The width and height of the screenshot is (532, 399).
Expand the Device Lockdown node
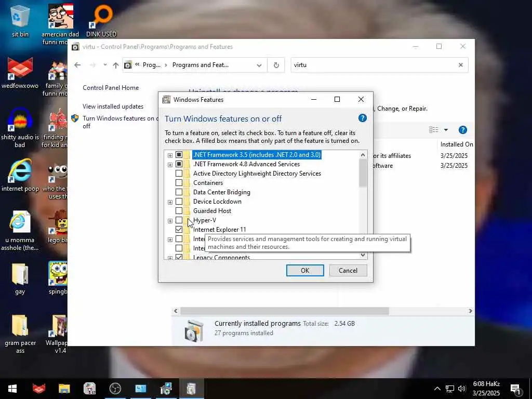point(170,202)
